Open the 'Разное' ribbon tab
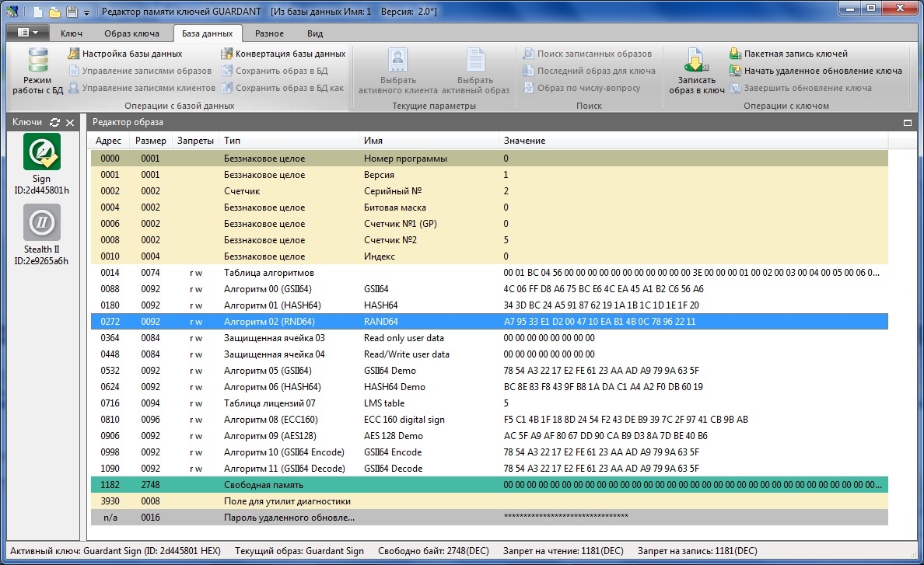 pyautogui.click(x=269, y=33)
